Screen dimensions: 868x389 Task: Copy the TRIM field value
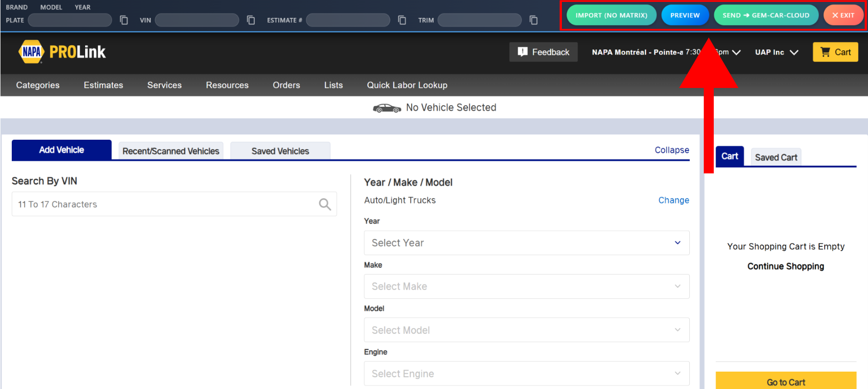coord(534,20)
